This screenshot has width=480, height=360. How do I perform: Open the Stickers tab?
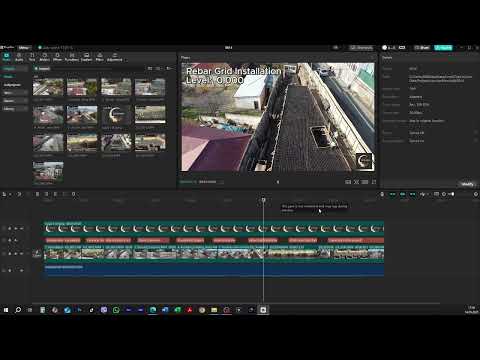[44, 57]
